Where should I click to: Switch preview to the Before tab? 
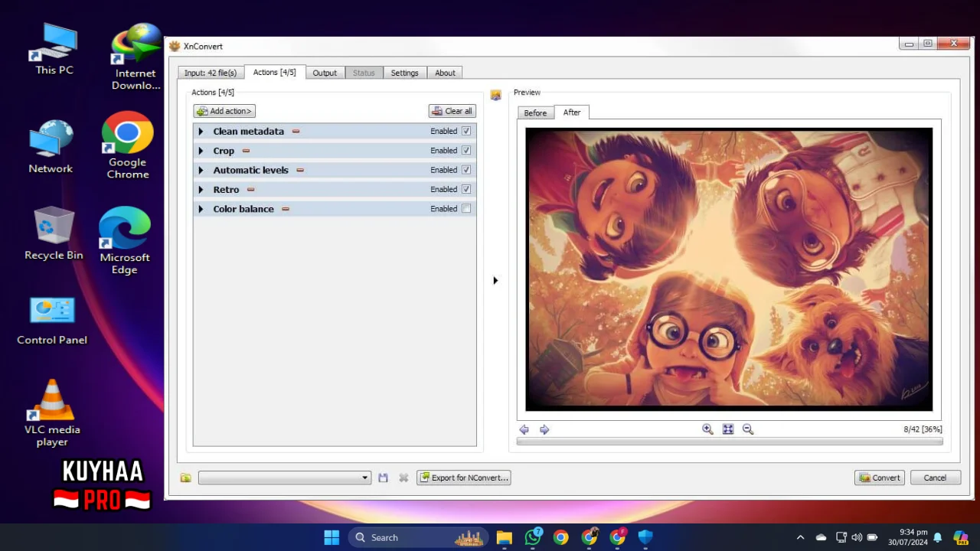(x=535, y=112)
